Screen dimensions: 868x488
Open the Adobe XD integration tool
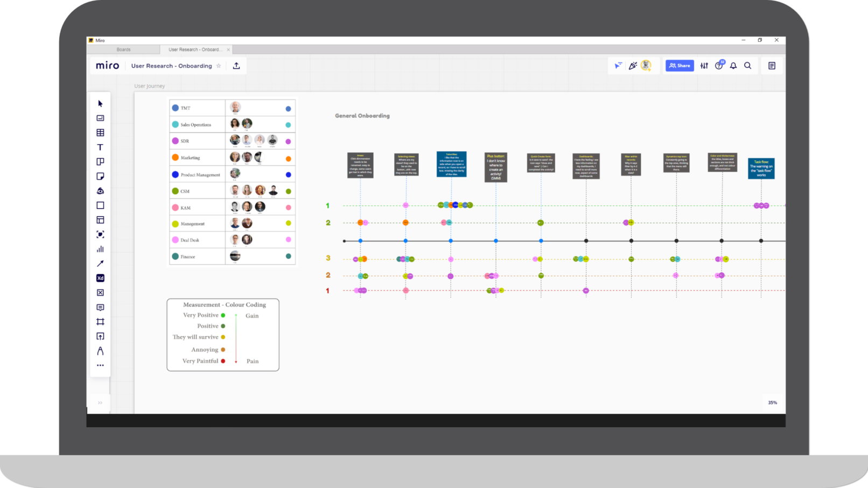(x=100, y=278)
